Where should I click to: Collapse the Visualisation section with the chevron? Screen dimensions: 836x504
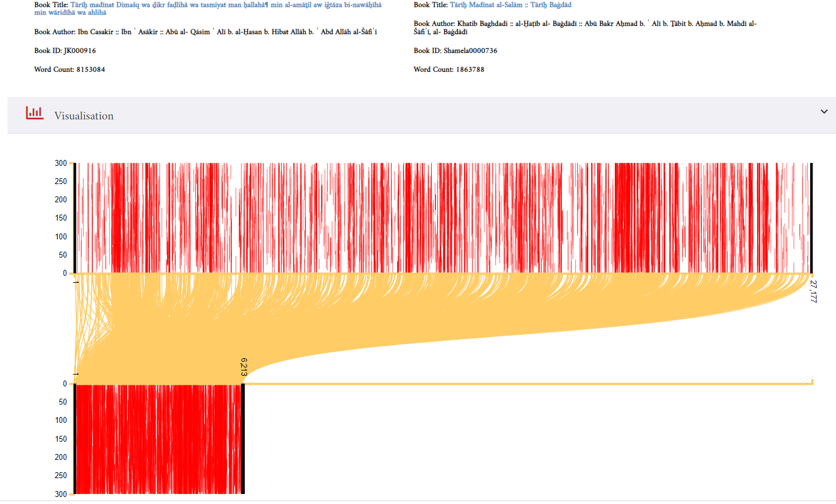point(824,112)
